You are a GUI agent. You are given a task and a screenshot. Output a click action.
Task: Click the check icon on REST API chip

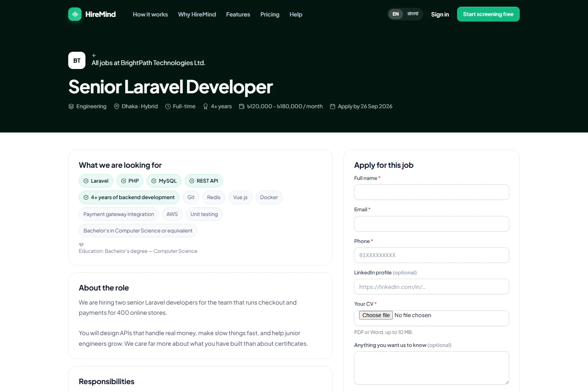click(192, 181)
